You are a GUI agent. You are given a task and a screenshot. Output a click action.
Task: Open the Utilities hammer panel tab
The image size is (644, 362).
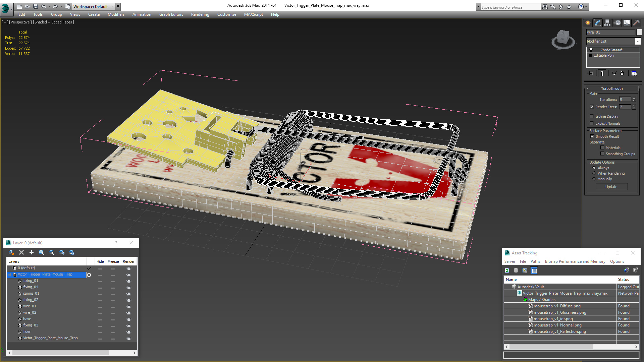[636, 23]
